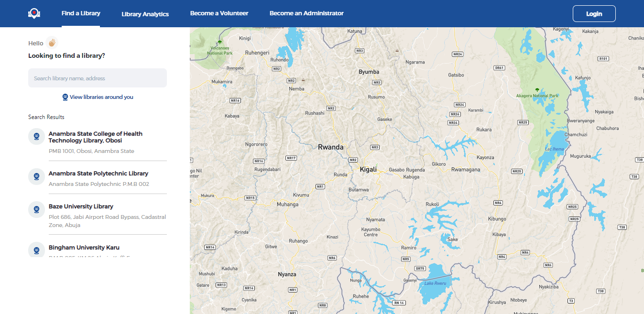Click the Gatsibo label on the map
The height and width of the screenshot is (314, 644).
pos(456,75)
